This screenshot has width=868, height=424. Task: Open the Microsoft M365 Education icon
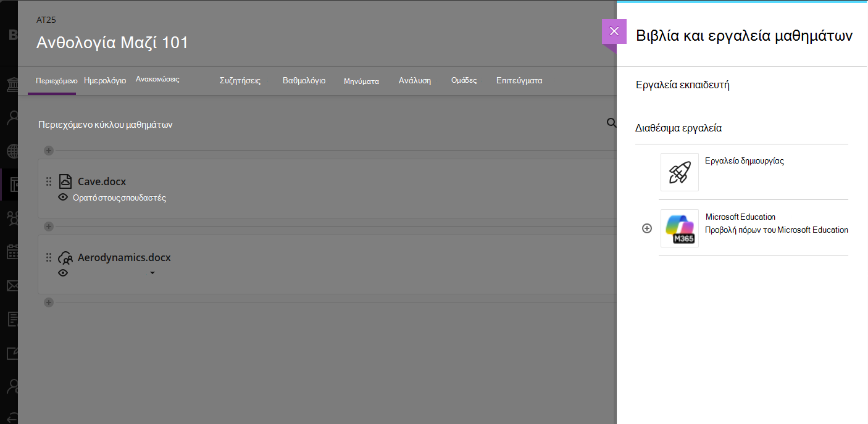680,228
